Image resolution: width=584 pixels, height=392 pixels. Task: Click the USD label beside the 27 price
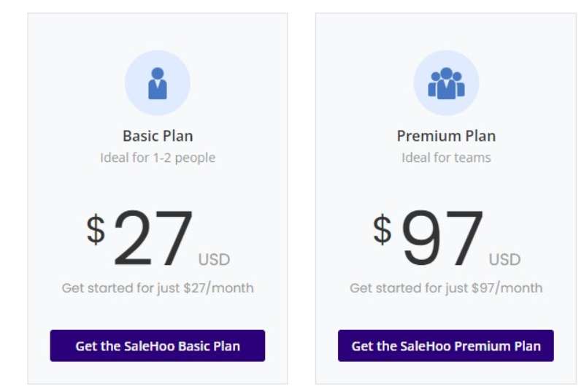point(214,259)
